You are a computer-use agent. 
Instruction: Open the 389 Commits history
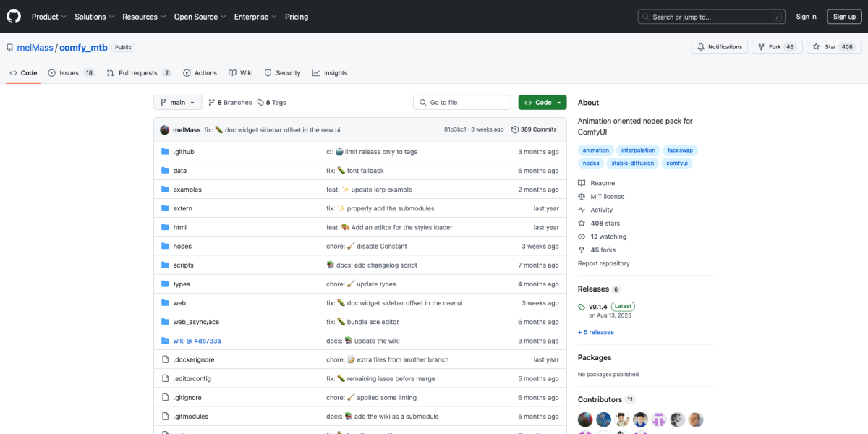[534, 129]
